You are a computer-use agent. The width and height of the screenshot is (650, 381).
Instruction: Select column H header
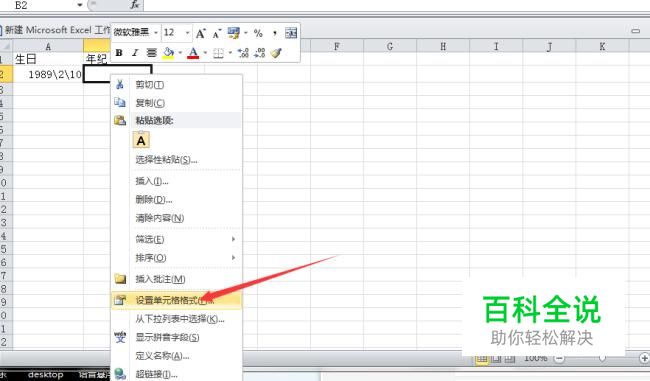click(x=443, y=46)
